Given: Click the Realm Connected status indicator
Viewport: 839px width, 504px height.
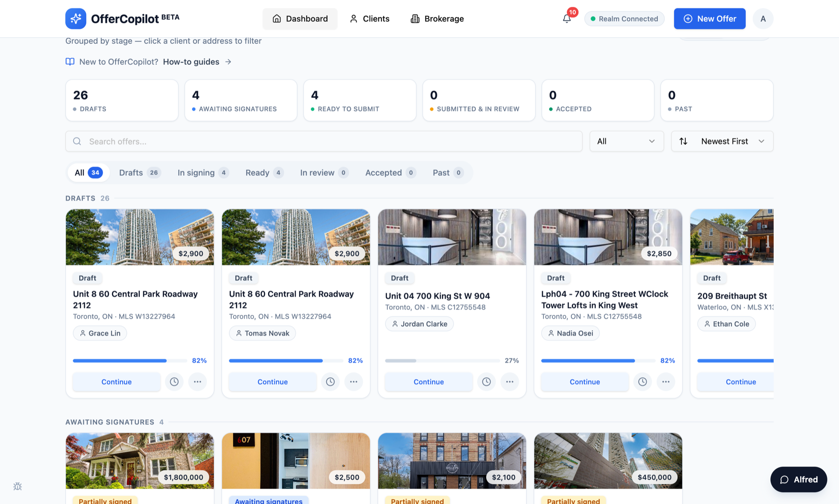Looking at the screenshot, I should point(625,19).
